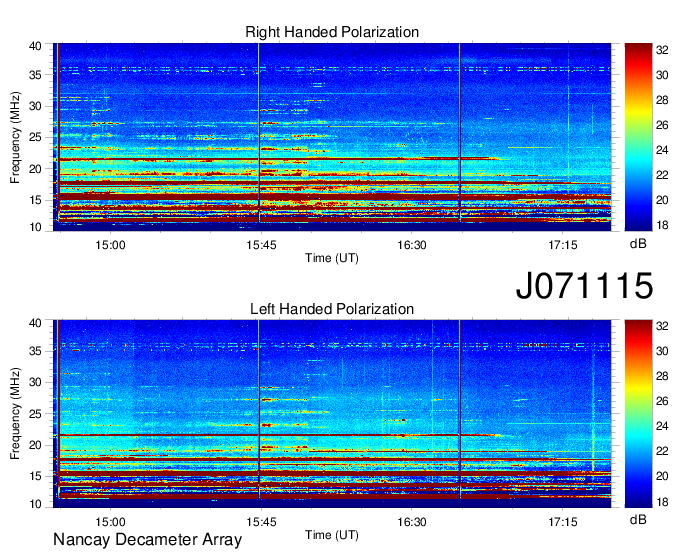Viewport: 680px width, 552px height.
Task: Click the 22 dB label on lower color bar
Action: click(662, 451)
